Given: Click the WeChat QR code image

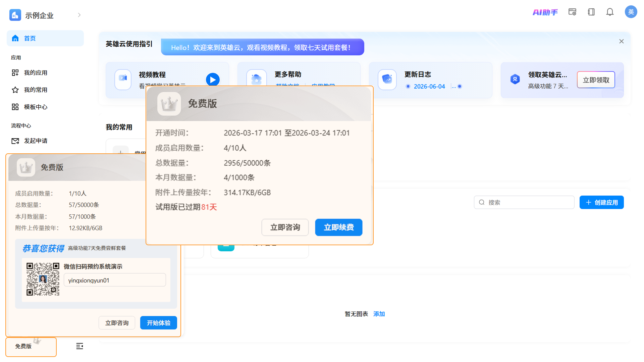Looking at the screenshot, I should coord(43,279).
